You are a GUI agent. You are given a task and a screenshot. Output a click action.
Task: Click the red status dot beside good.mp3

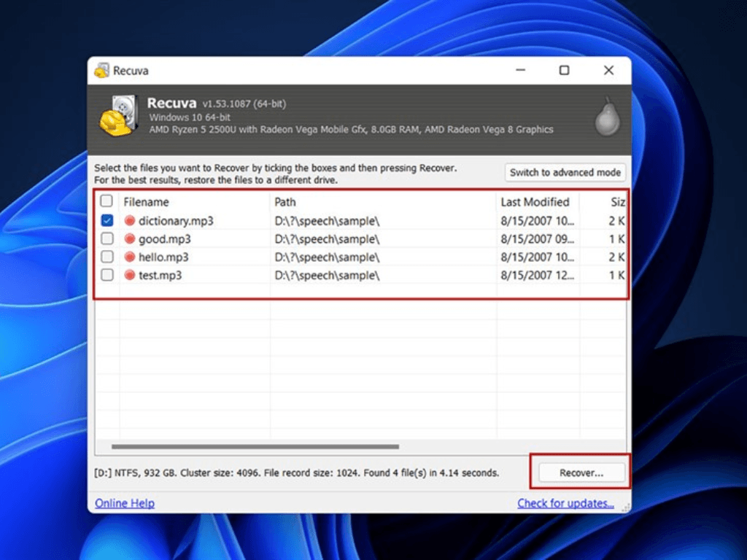tap(130, 239)
